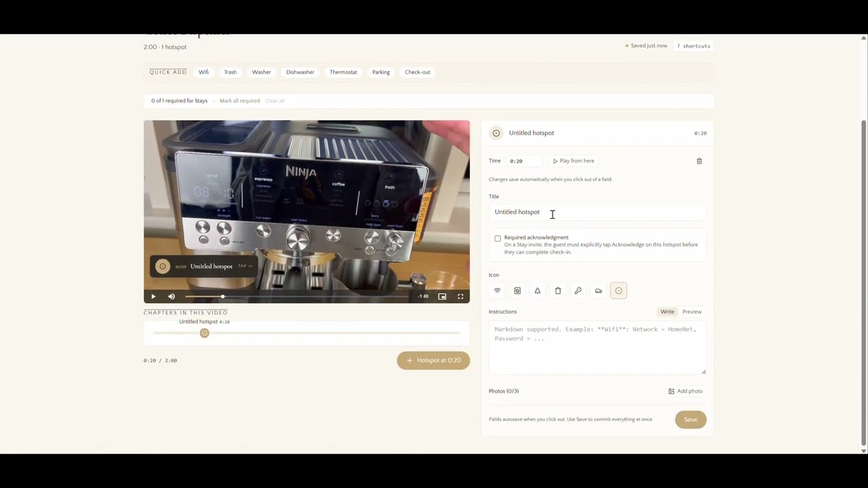Switch Instructions to Preview tab
Image resolution: width=868 pixels, height=488 pixels.
(692, 312)
